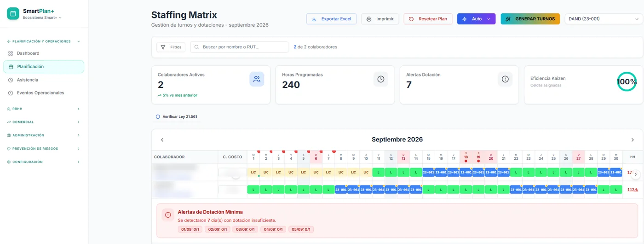Viewport: 644px width, 244px height.
Task: Click second row 23-001 cell on day 22
Action: [x=516, y=189]
